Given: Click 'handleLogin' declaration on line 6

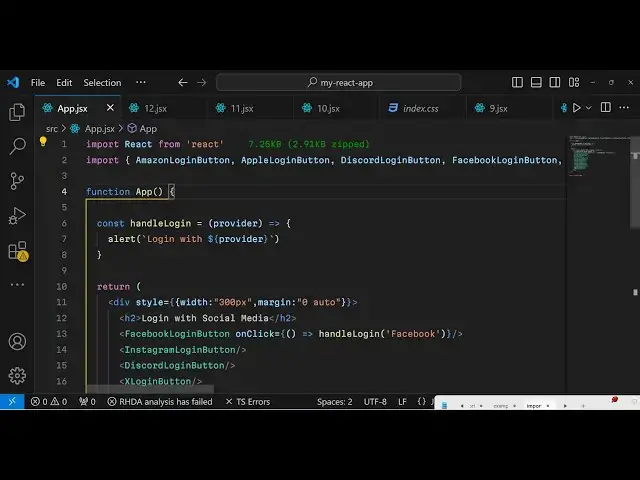Looking at the screenshot, I should pyautogui.click(x=160, y=223).
